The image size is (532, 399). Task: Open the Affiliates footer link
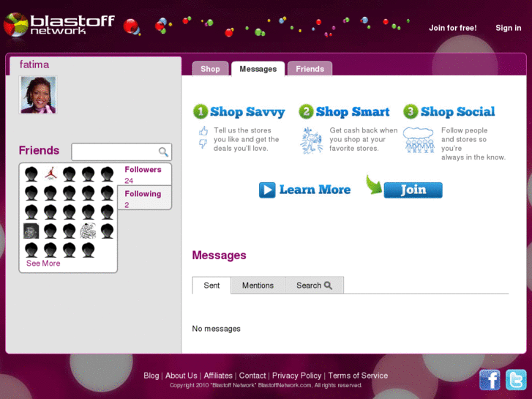(218, 376)
